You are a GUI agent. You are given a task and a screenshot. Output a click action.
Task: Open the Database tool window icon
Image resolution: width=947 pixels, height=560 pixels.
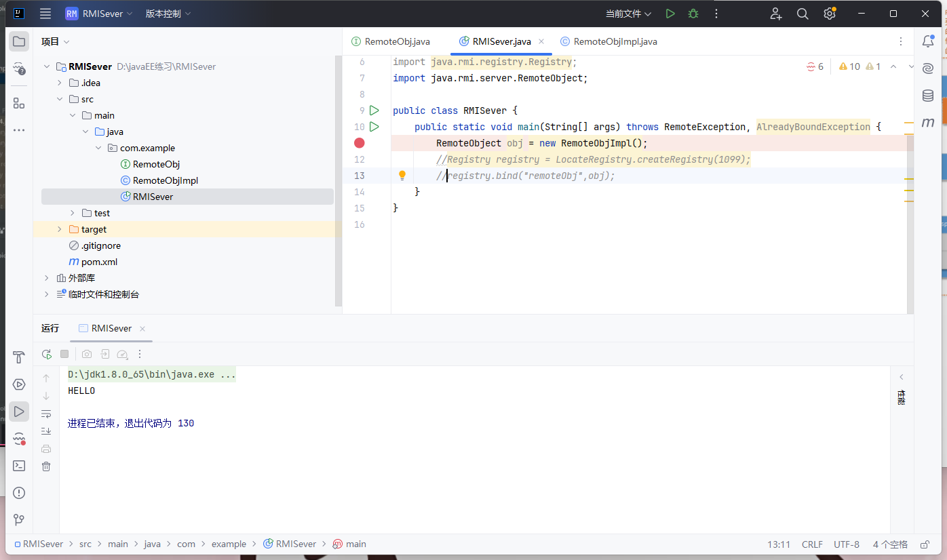[928, 96]
